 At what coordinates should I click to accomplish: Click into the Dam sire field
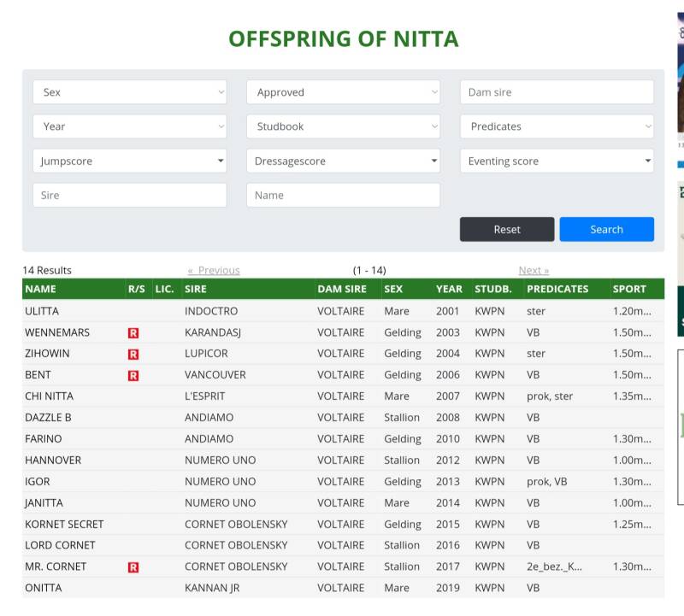(x=557, y=92)
